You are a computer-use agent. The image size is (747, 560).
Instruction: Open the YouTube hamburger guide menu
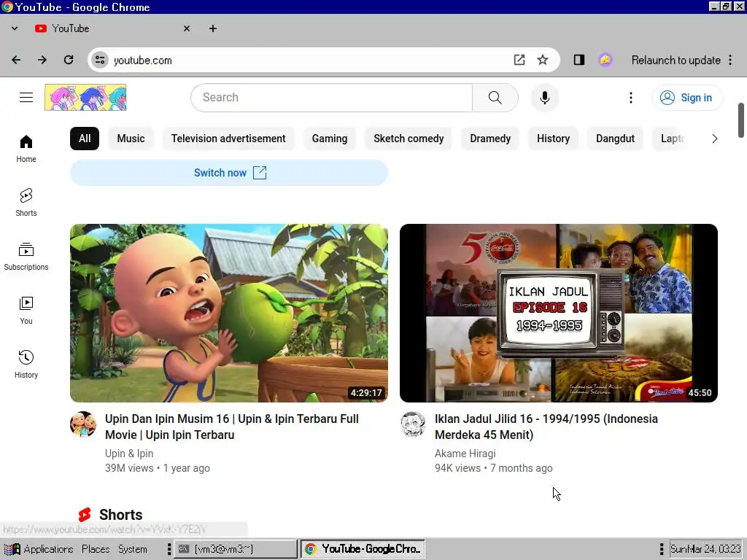tap(26, 98)
